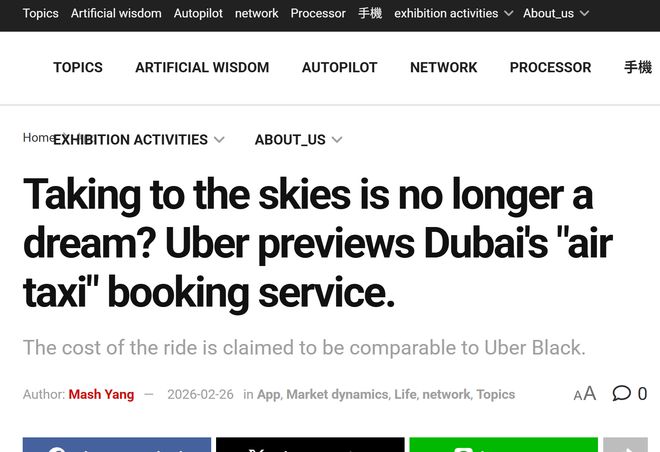Viewport: 660px width, 452px height.
Task: Open AUTOPILOT menu item
Action: click(x=340, y=67)
